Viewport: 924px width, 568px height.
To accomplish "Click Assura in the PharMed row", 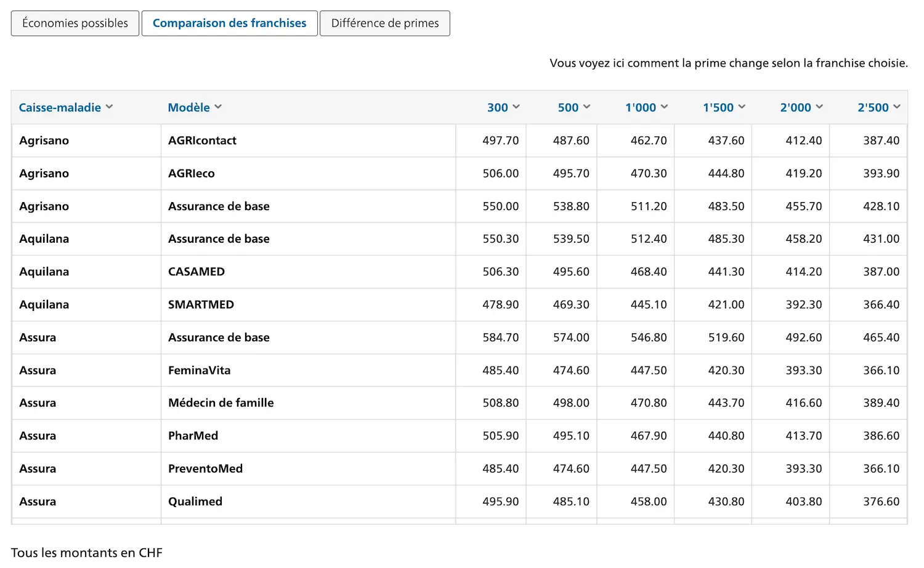I will 38,436.
